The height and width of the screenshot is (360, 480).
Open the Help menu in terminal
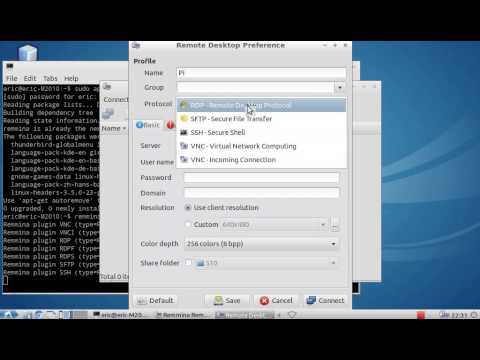tap(71, 78)
